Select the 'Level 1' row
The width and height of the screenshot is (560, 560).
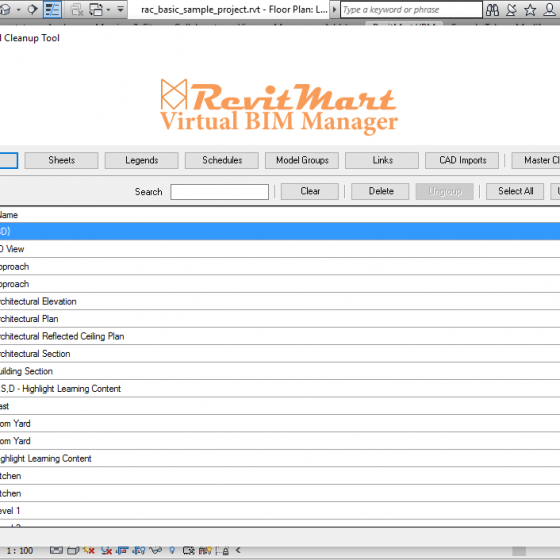point(280,511)
